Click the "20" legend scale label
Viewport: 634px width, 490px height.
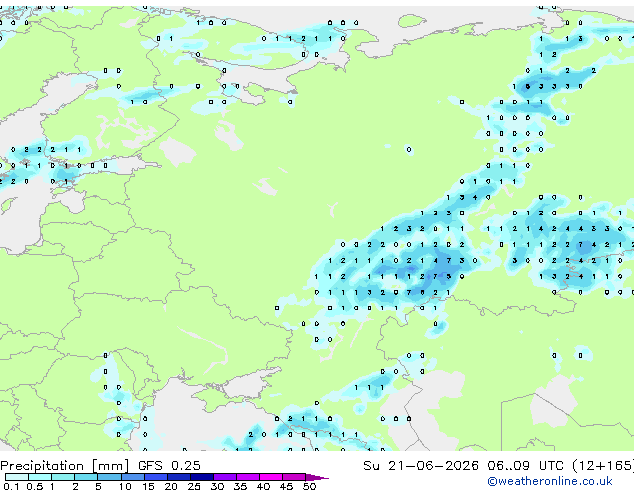[171, 486]
